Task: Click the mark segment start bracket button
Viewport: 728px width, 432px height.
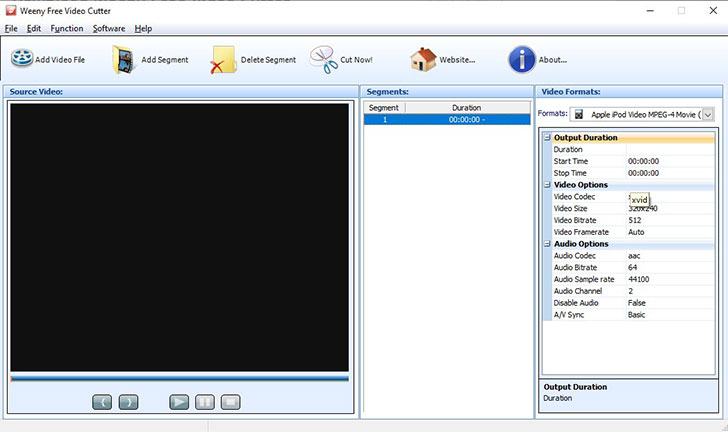Action: tap(102, 402)
